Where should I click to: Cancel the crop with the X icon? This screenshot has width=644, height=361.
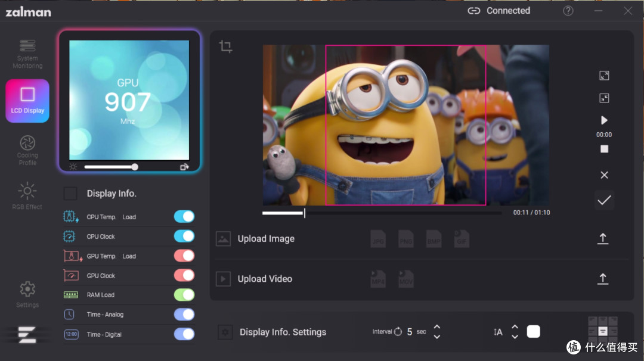coord(604,175)
